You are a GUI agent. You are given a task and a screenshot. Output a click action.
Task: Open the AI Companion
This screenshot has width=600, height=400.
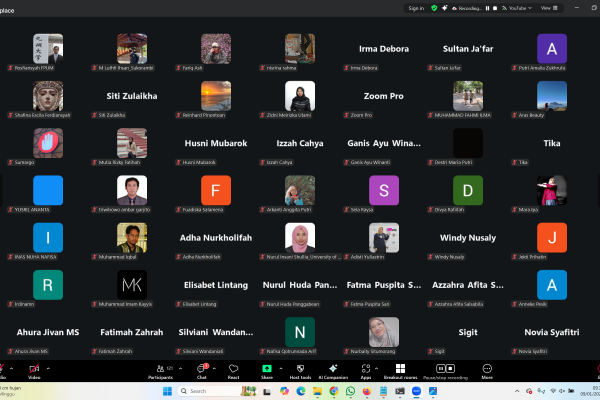333,370
